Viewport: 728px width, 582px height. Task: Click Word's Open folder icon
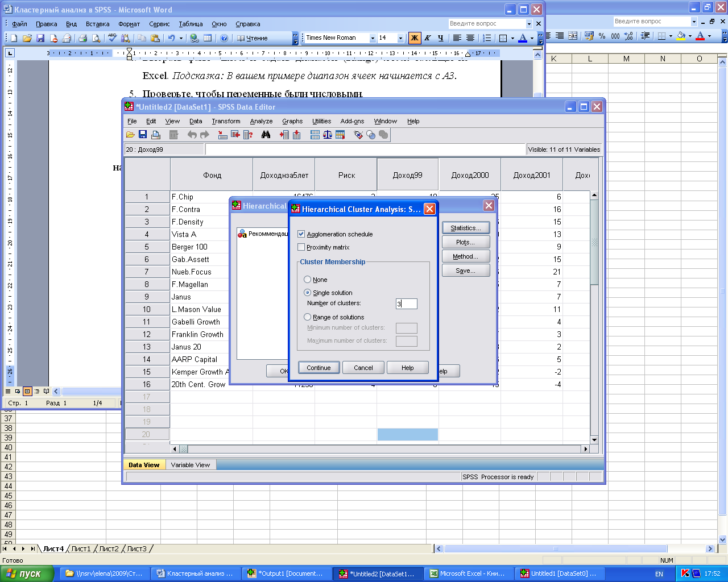(x=27, y=38)
